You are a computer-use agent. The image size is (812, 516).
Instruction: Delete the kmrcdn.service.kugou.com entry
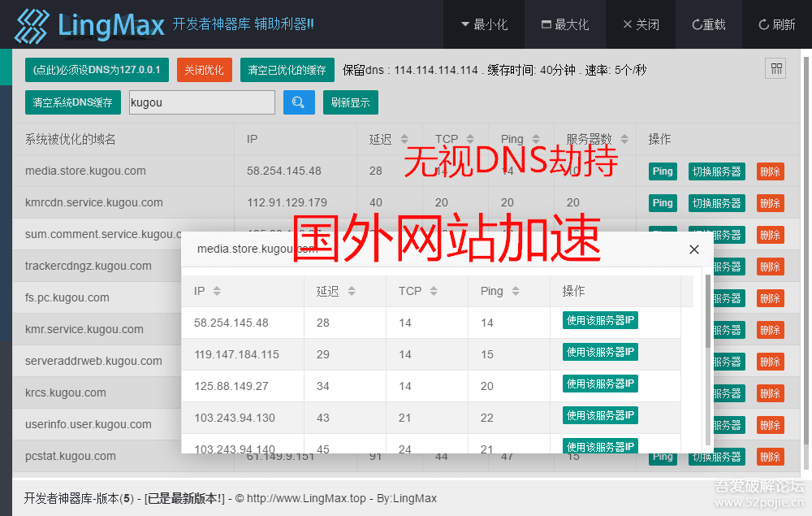tap(770, 203)
